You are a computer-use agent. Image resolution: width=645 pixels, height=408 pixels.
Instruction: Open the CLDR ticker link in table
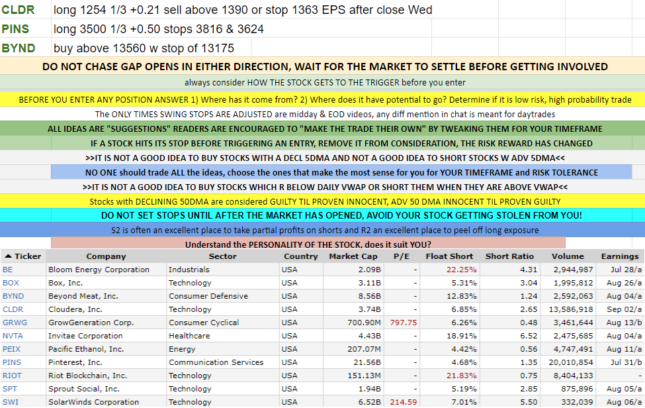pos(13,309)
